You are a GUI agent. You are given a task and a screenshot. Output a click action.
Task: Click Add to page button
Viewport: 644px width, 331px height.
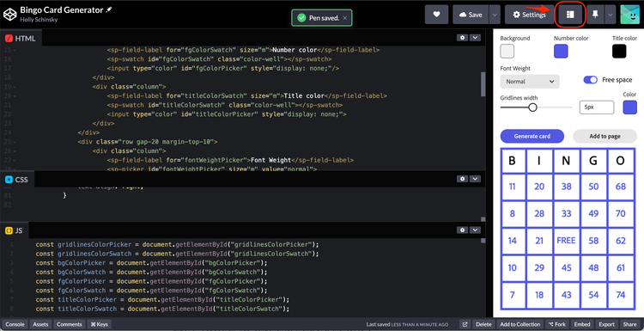[x=605, y=136]
